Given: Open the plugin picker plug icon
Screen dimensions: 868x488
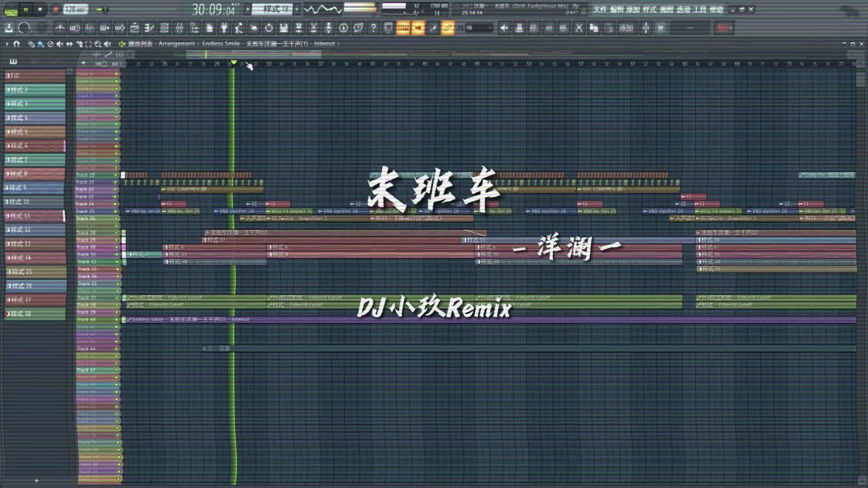Looking at the screenshot, I should point(224,28).
